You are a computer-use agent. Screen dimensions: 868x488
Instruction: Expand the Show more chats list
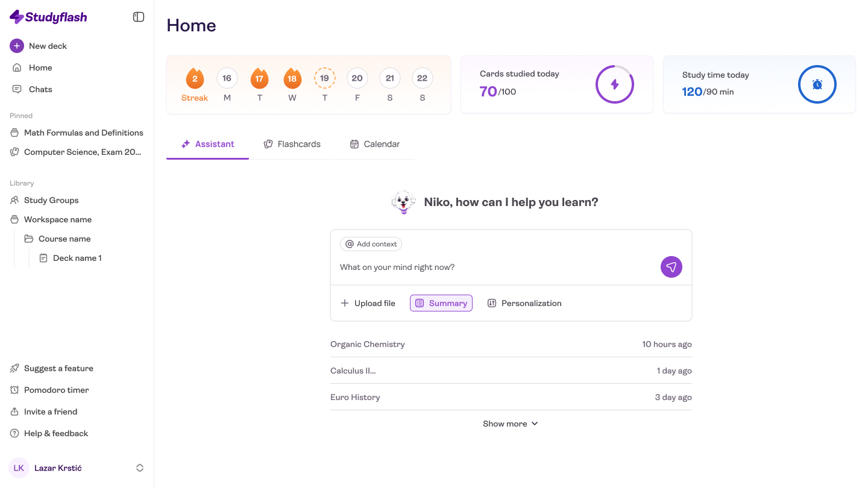click(510, 424)
